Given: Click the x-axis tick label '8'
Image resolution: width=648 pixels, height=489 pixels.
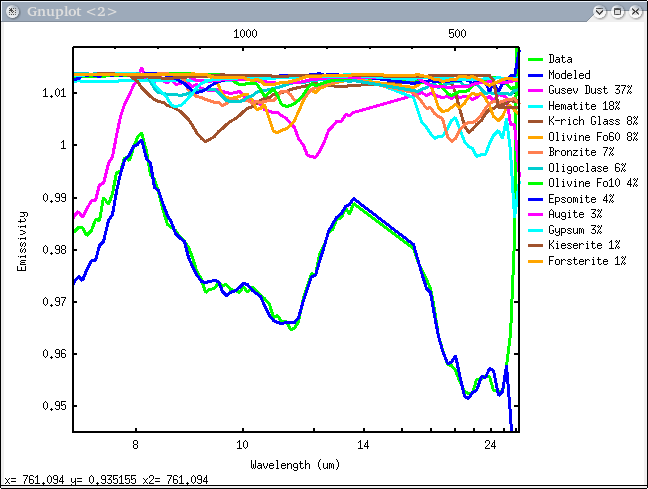Looking at the screenshot, I should [x=135, y=445].
